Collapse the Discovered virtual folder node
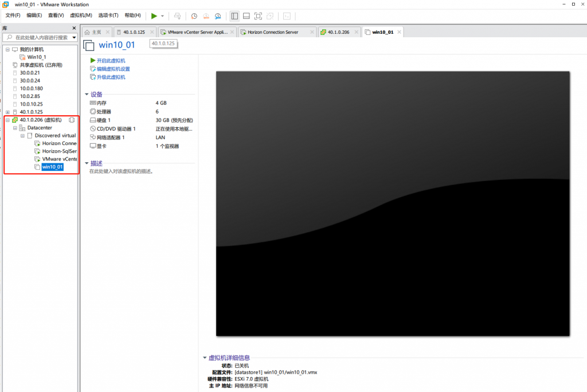Viewport: 587px width, 392px height. 22,136
